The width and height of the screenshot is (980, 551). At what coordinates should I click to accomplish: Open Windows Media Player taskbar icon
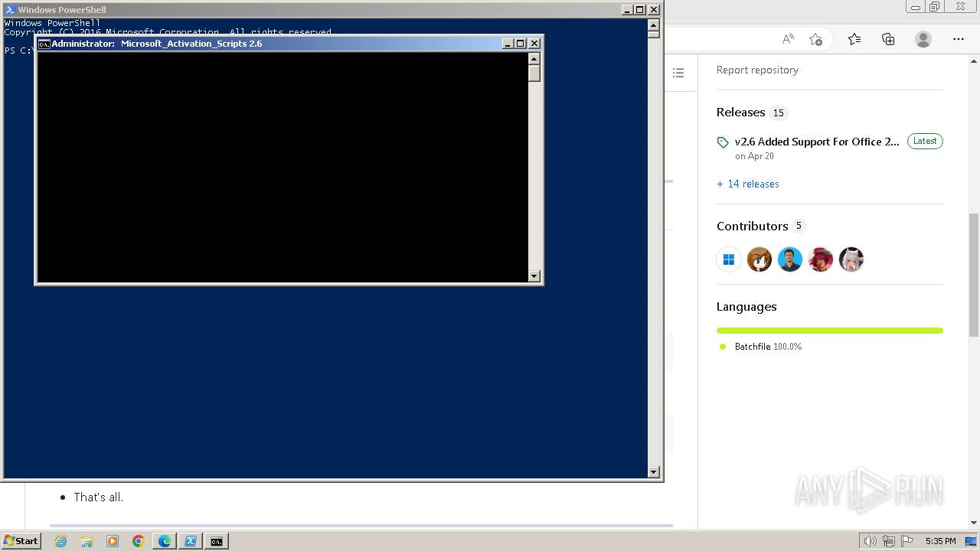coord(113,541)
